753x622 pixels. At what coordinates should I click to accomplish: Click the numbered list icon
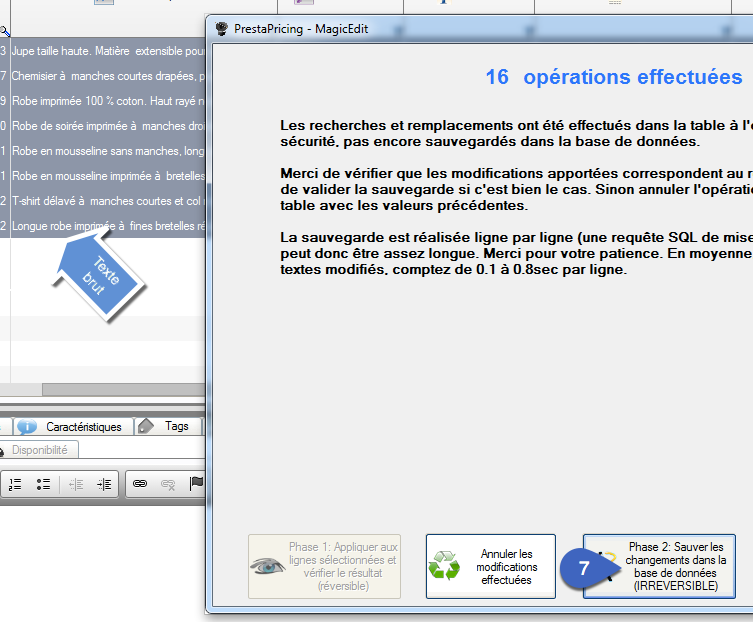click(x=15, y=484)
